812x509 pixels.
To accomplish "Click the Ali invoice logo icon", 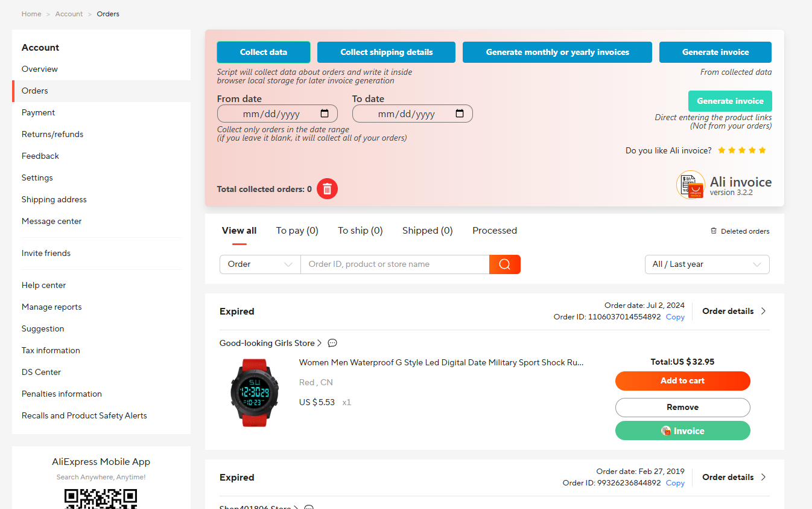I will (691, 185).
